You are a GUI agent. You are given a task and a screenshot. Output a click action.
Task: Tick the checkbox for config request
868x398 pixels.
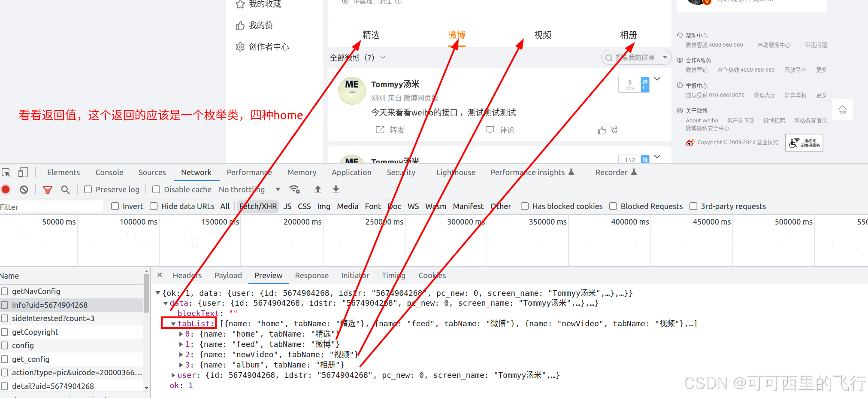pos(5,345)
